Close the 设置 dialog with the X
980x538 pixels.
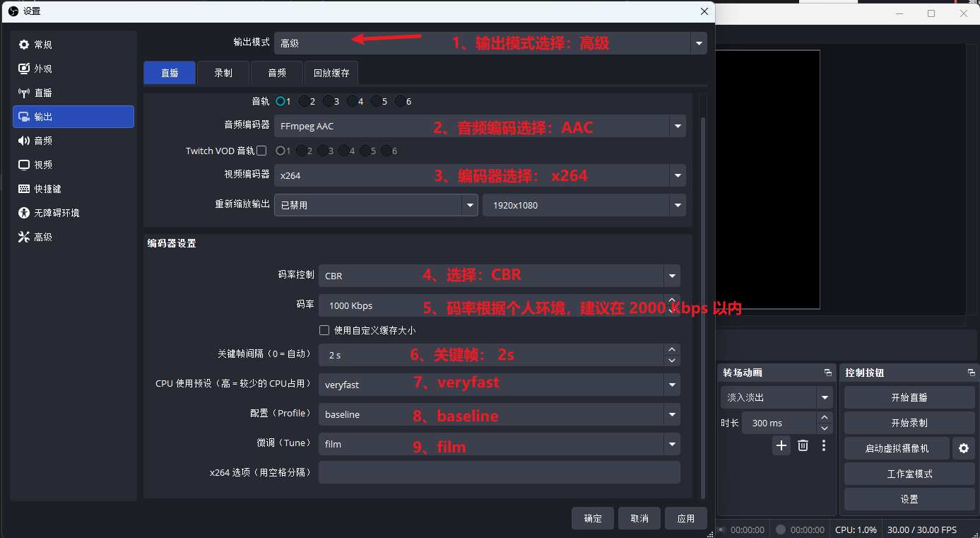[704, 11]
